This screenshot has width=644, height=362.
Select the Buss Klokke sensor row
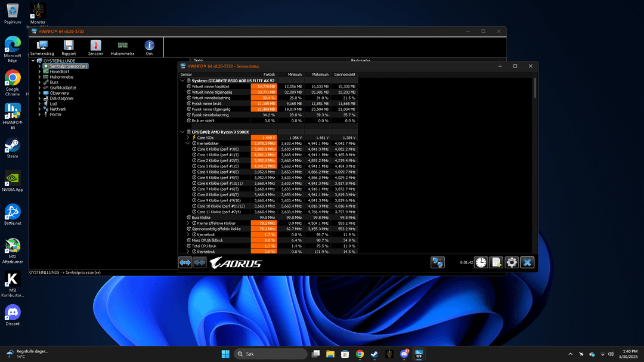click(268, 217)
